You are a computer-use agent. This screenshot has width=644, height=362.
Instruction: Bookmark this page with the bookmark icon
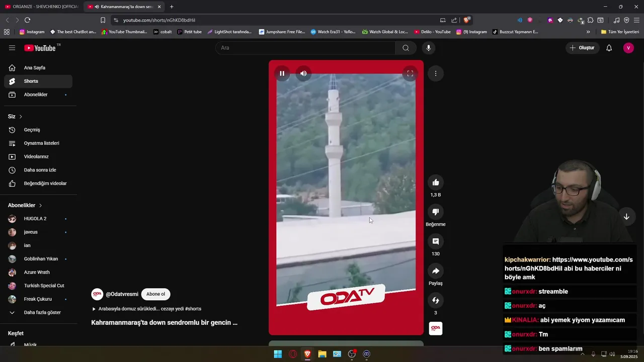pyautogui.click(x=103, y=20)
